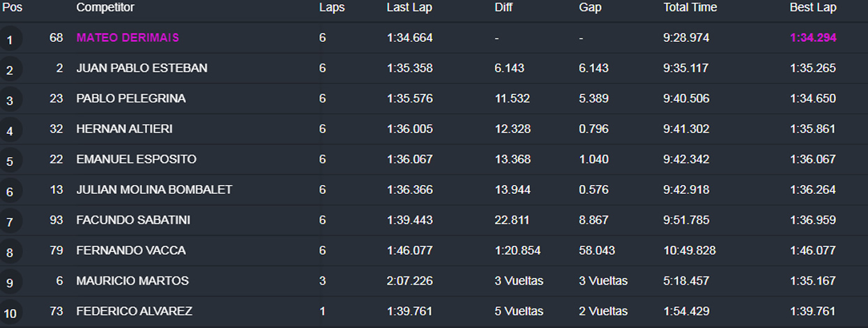This screenshot has width=868, height=328.
Task: Click FERNANDO VACCA's total time 10:49.828
Action: click(x=690, y=251)
